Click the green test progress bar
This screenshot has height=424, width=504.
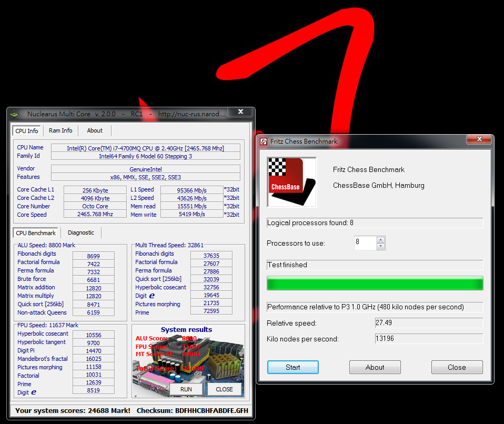click(x=375, y=283)
